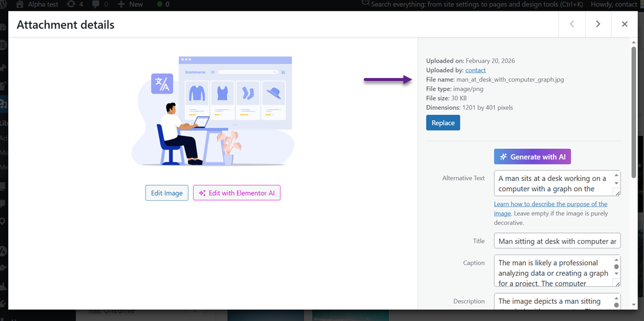Screen dimensions: 644x321
Task: Click the Replace button
Action: pyautogui.click(x=442, y=123)
